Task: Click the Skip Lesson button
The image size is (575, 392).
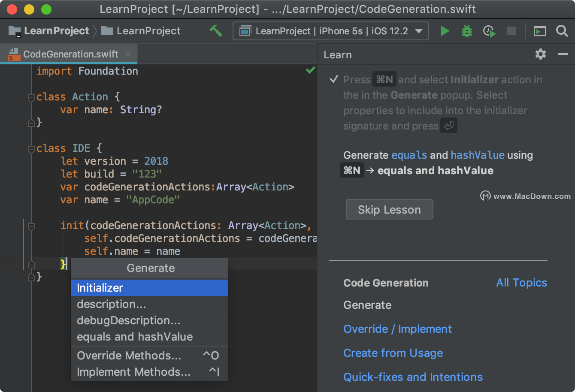Action: tap(390, 210)
